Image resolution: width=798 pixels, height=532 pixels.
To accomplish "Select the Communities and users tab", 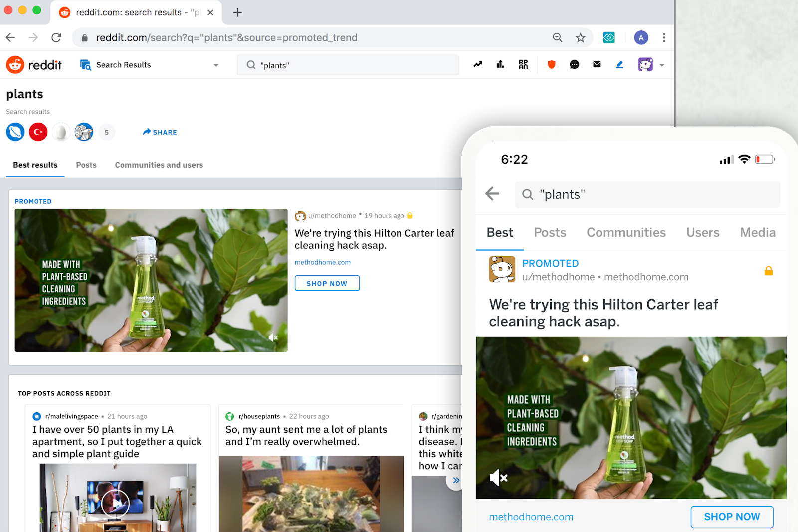I will point(159,165).
